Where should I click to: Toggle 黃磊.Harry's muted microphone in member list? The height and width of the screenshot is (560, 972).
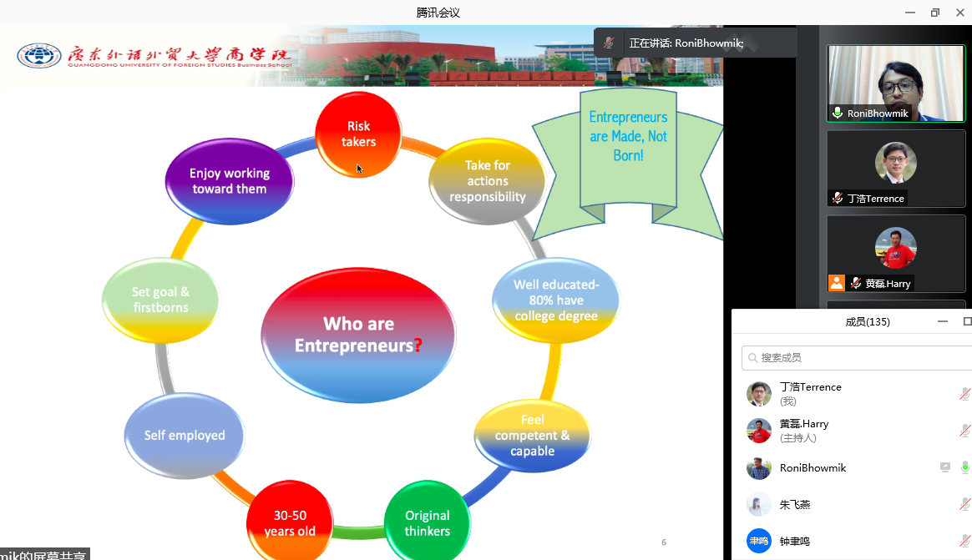964,431
